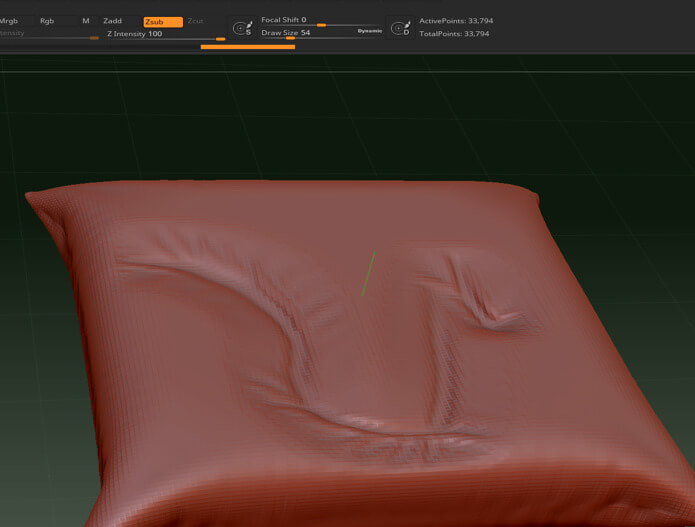Click the S brush symmetry icon
The image size is (695, 527).
click(242, 28)
